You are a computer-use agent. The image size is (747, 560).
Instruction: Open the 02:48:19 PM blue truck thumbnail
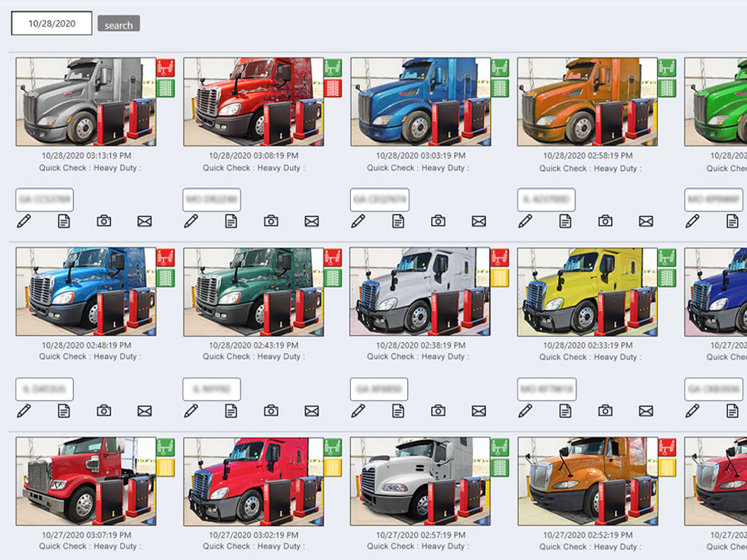point(86,292)
